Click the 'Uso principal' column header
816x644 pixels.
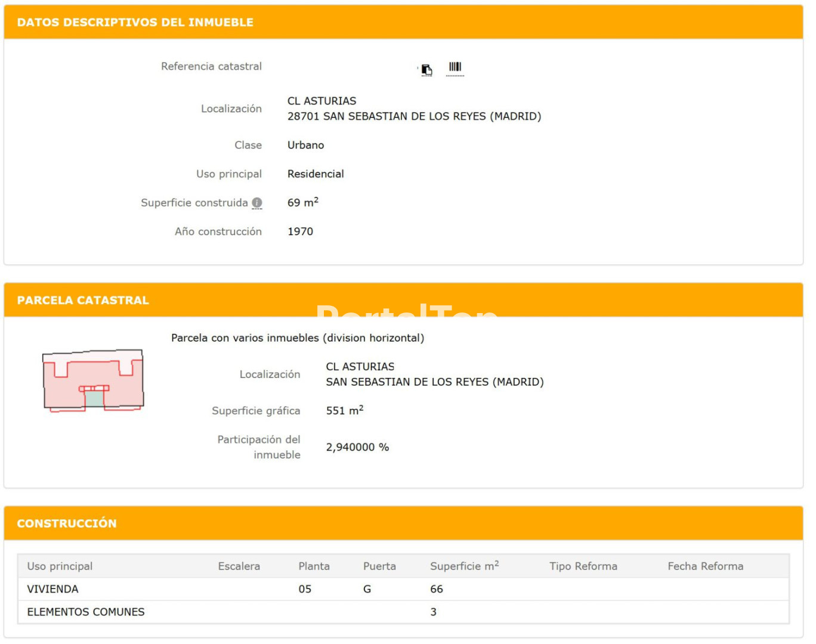click(x=60, y=566)
